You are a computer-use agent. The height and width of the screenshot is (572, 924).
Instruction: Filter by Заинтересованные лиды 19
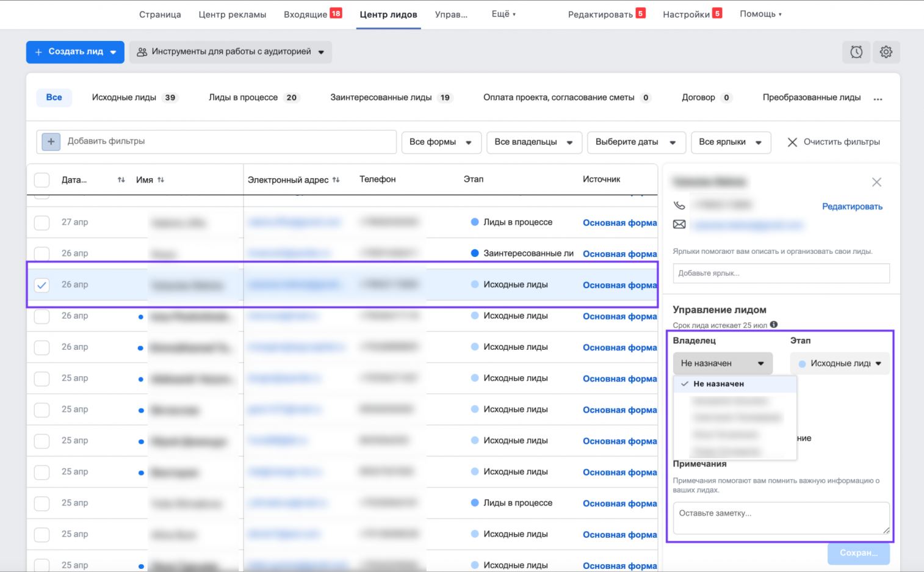391,97
